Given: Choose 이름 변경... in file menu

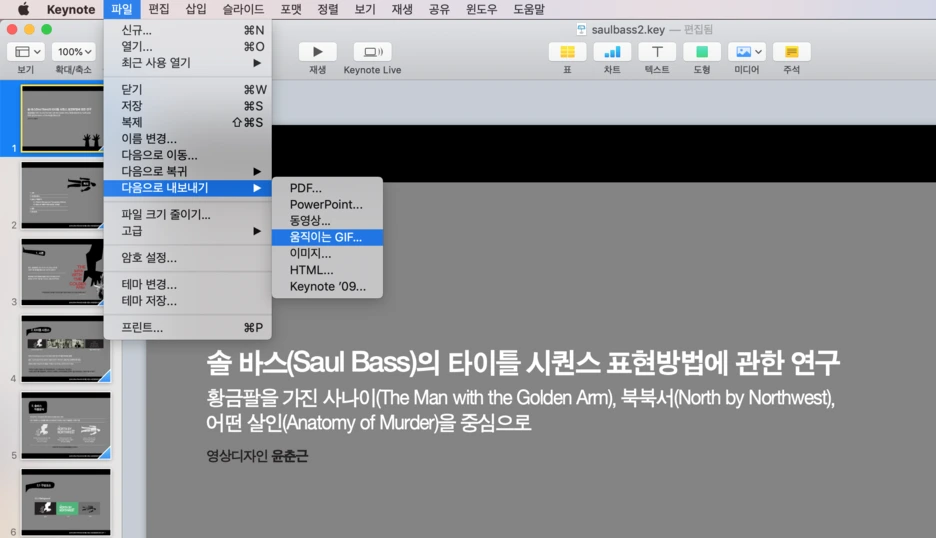Looking at the screenshot, I should [187, 139].
